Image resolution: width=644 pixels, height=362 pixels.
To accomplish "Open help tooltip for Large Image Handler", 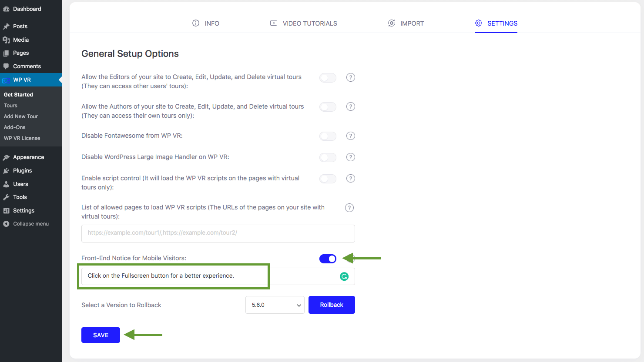I will (x=351, y=157).
